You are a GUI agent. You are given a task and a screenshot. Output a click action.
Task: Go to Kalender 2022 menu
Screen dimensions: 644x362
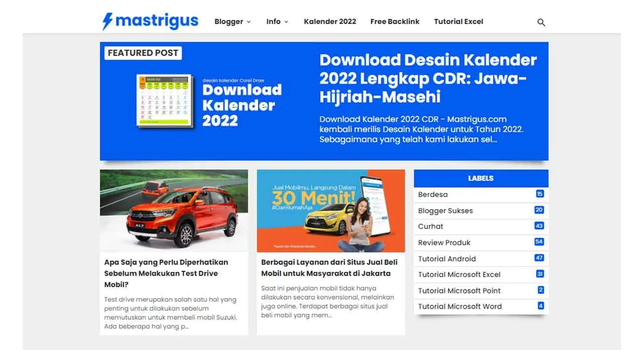(x=330, y=22)
